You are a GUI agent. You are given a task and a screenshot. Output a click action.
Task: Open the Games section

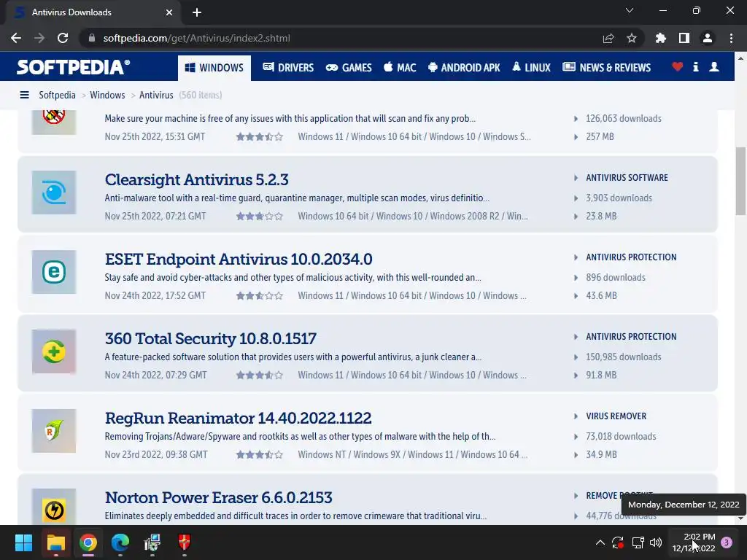coord(349,68)
